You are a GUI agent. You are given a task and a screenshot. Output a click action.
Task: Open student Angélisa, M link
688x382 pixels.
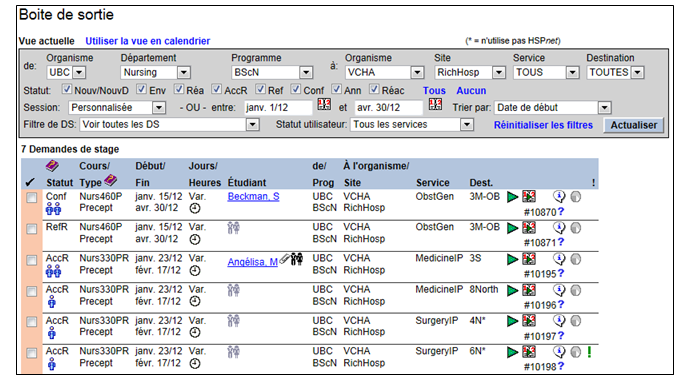[x=252, y=262]
